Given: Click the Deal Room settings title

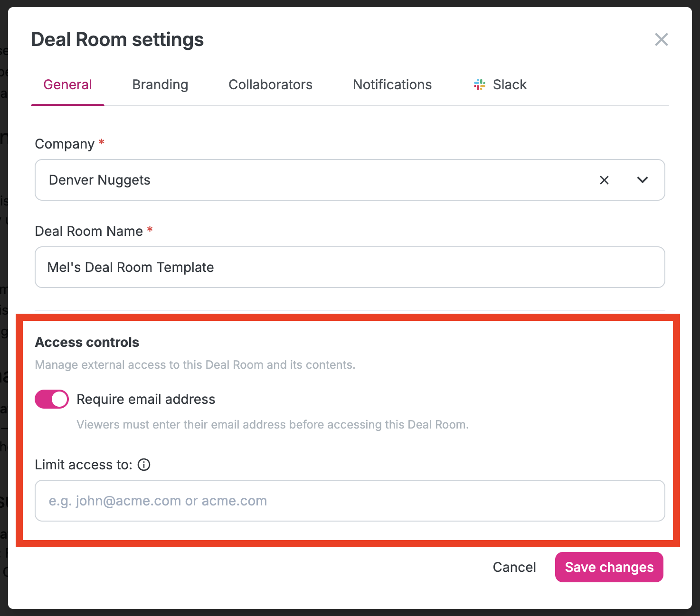Looking at the screenshot, I should [x=117, y=39].
